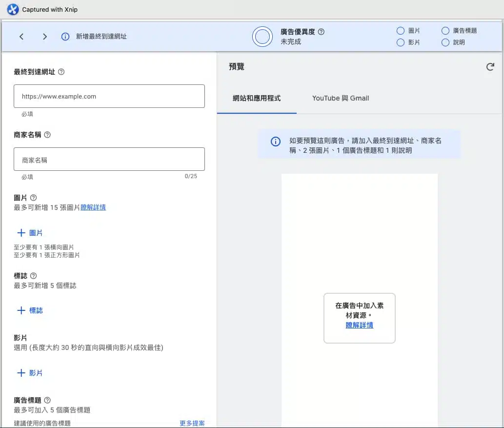Click the 未完成 status text
This screenshot has width=504, height=428.
point(291,42)
